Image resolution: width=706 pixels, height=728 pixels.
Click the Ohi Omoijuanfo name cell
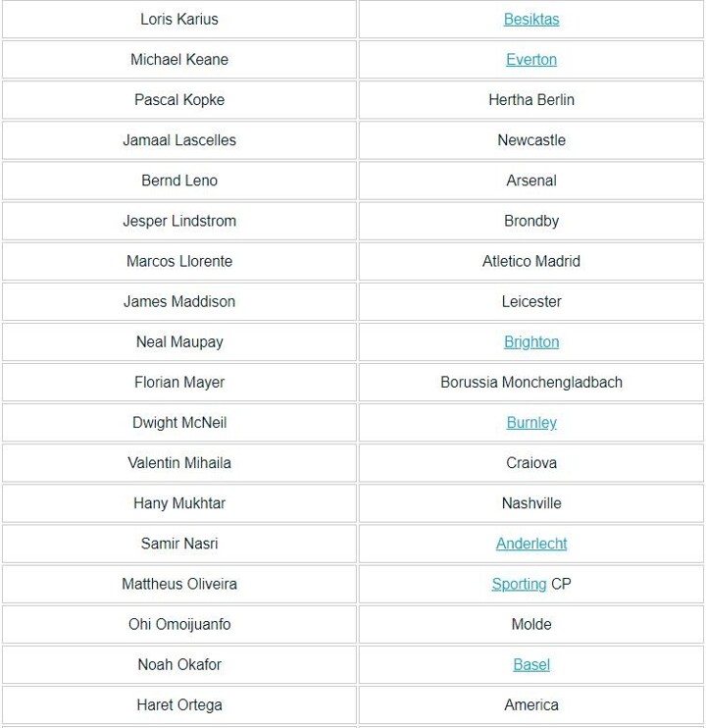[179, 624]
